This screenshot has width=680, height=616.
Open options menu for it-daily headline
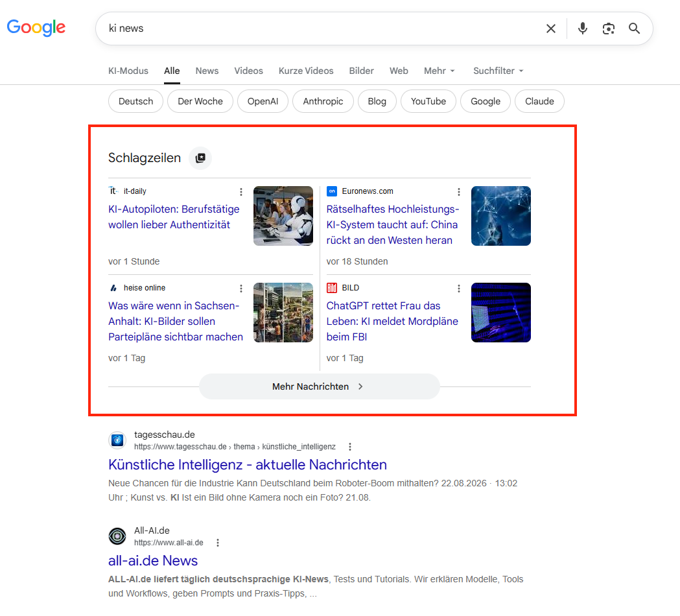(241, 192)
